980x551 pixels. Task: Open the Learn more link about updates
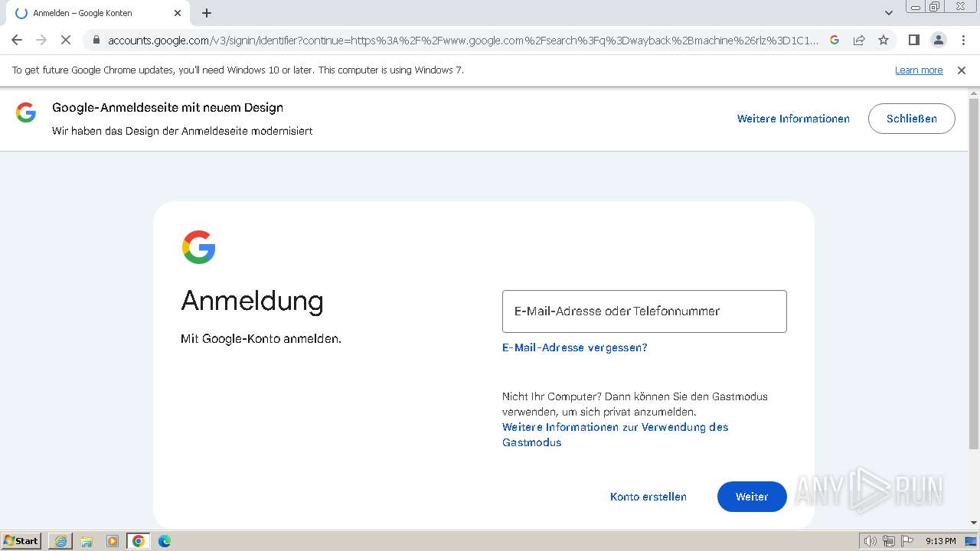[919, 70]
